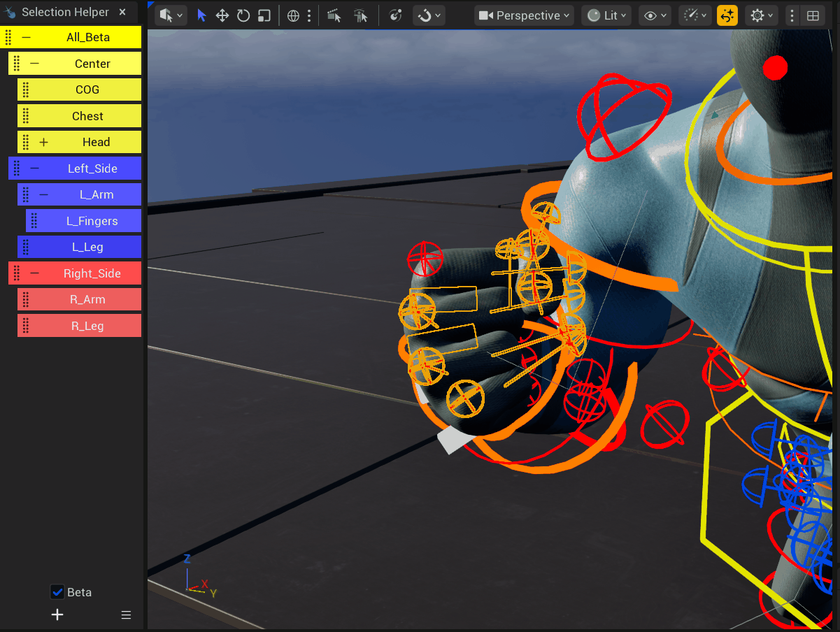840x632 pixels.
Task: Click the plus icon to add set
Action: pyautogui.click(x=57, y=615)
